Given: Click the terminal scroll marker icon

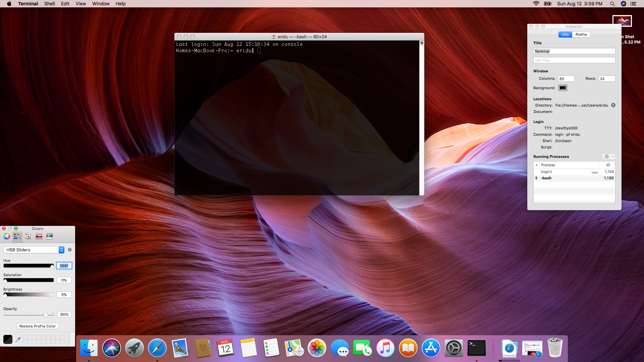Looking at the screenshot, I should (x=422, y=43).
